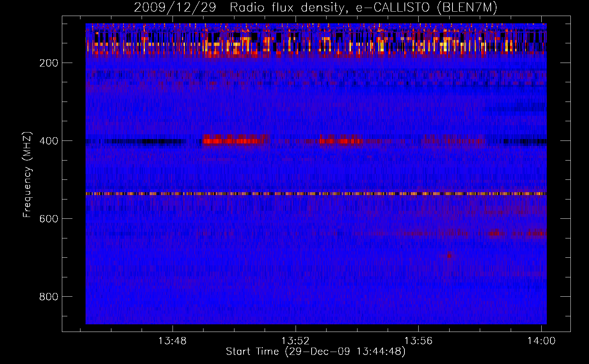The image size is (589, 364).
Task: Click the 13:52 time tick label
Action: (296, 341)
